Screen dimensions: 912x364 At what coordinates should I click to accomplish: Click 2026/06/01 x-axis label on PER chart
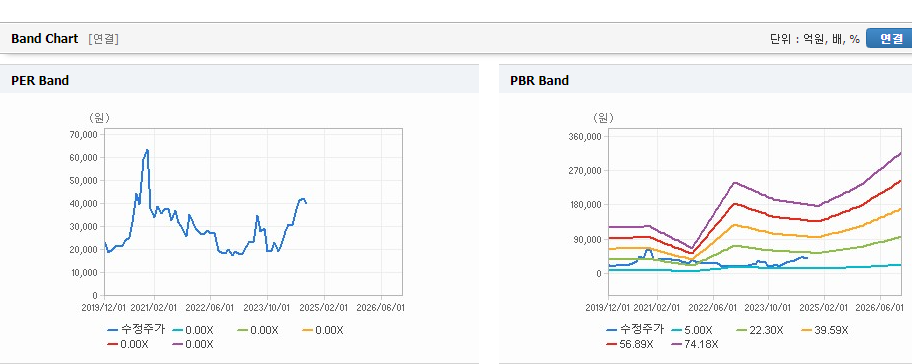tap(381, 307)
